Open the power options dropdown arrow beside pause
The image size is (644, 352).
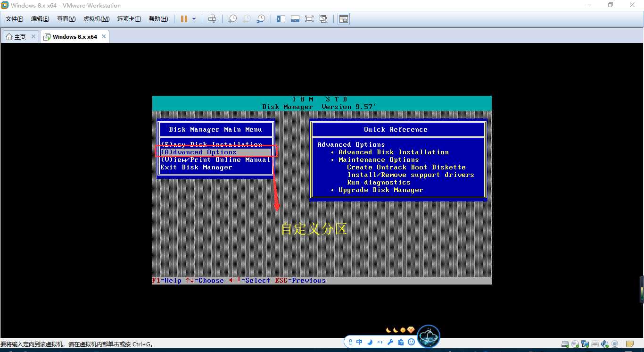tap(194, 19)
